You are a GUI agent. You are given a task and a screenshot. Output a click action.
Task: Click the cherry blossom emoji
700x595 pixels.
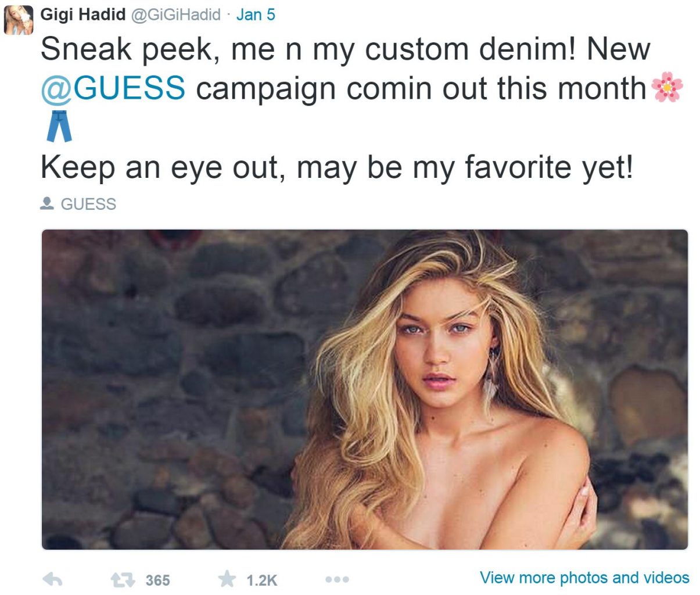click(x=667, y=88)
